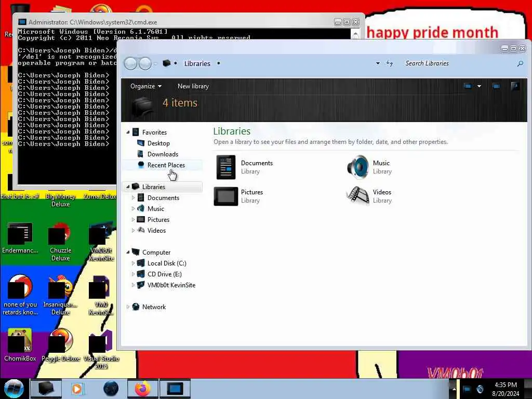Click the Explorer taskbar icon

coord(46,389)
